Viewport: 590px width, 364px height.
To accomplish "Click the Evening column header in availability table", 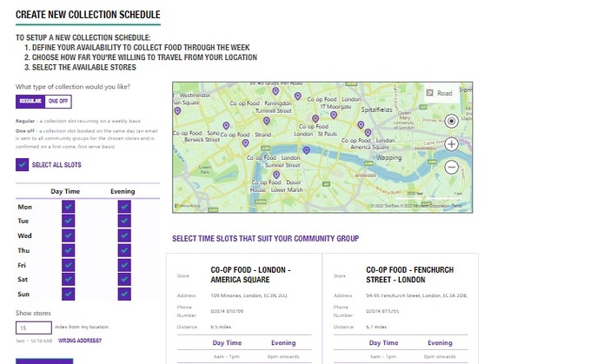I will 123,191.
